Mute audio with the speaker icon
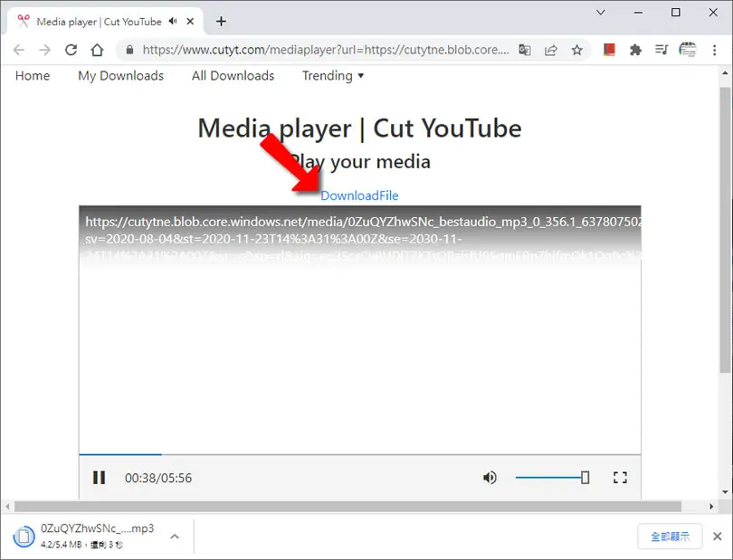Image resolution: width=733 pixels, height=560 pixels. tap(490, 478)
